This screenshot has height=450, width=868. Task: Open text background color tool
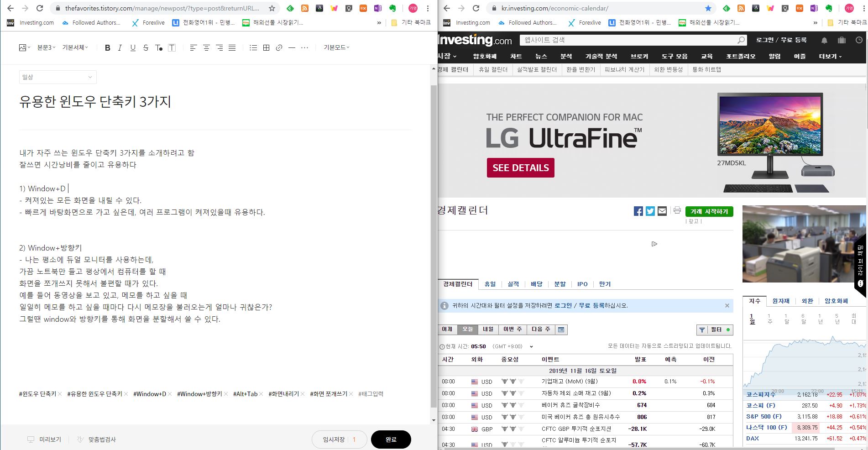[172, 47]
